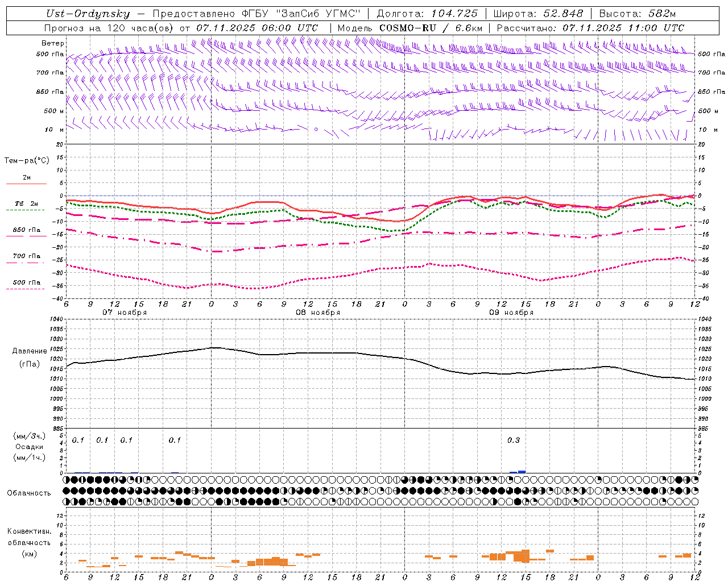Click the precipitation amount value '0.3'

tap(514, 440)
